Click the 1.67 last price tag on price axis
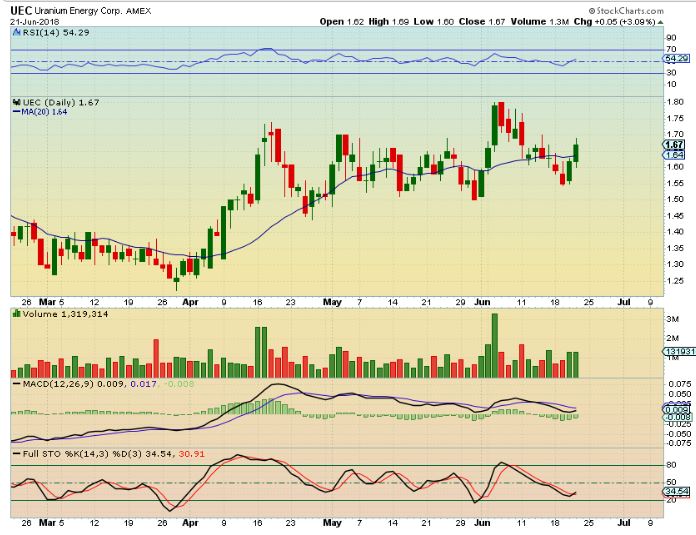The image size is (696, 535). tap(674, 145)
